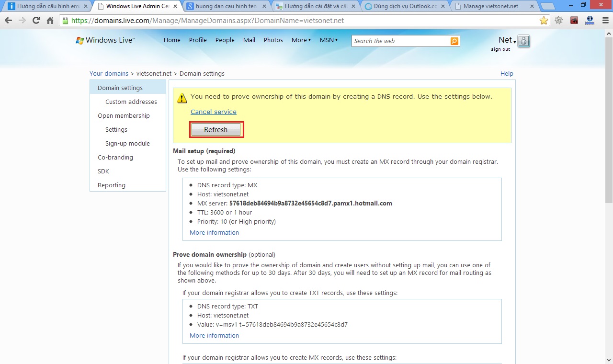This screenshot has width=613, height=364.
Task: Click the 'Prove domain ownership' heading
Action: pos(210,255)
